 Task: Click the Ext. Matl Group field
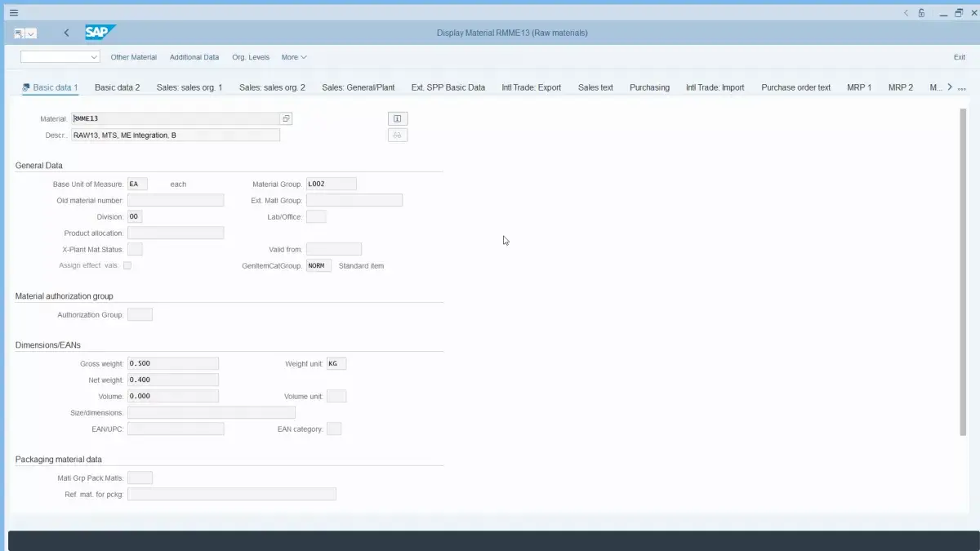click(354, 200)
